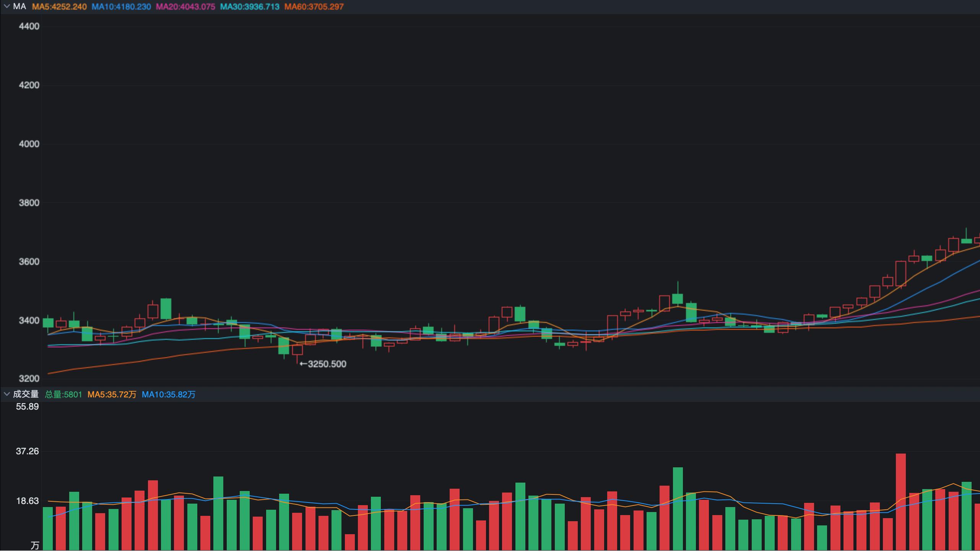Hide the MA30:3936.713 line by clicking its label
The width and height of the screenshot is (980, 551).
pos(249,6)
